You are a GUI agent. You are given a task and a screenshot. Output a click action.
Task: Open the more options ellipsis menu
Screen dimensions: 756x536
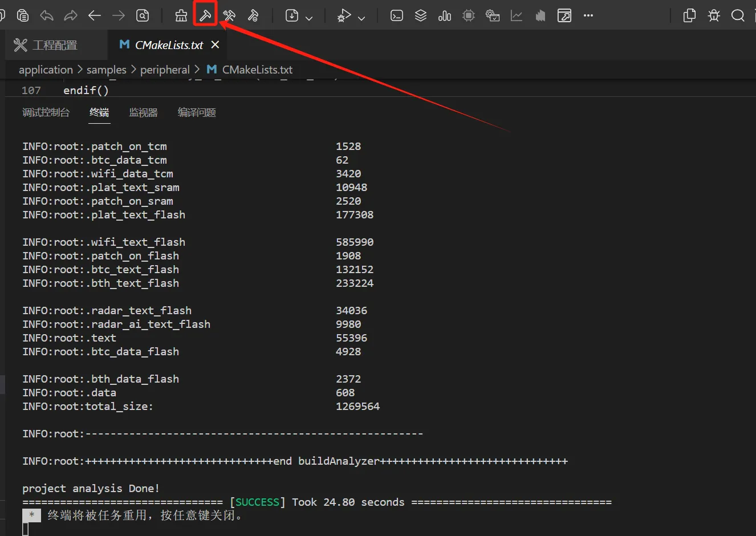tap(588, 15)
